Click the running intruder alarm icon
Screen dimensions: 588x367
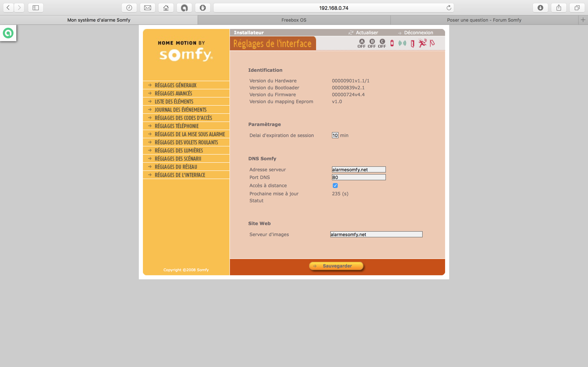pyautogui.click(x=422, y=43)
